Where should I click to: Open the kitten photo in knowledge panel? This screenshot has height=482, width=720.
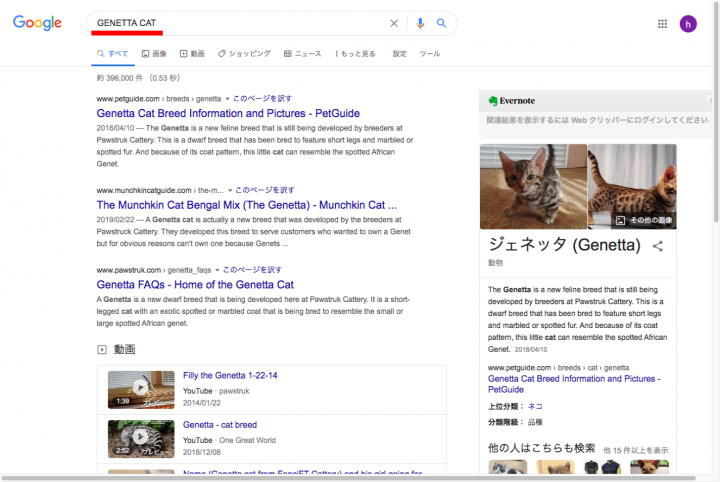(x=533, y=186)
